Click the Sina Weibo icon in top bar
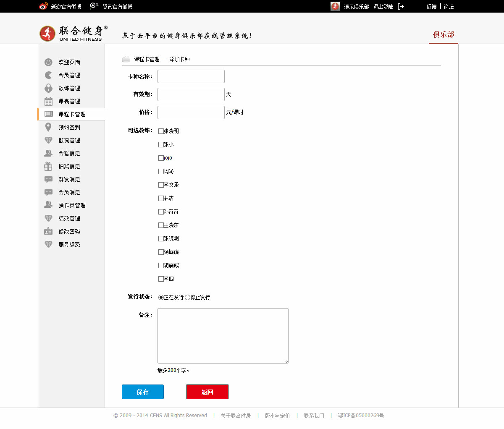504x429 pixels. tap(43, 6)
